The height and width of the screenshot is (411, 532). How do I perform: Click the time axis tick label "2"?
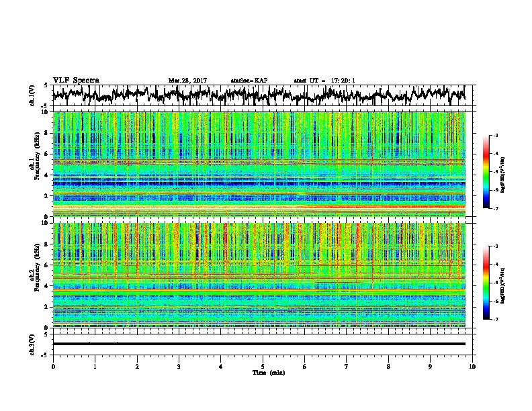[137, 366]
